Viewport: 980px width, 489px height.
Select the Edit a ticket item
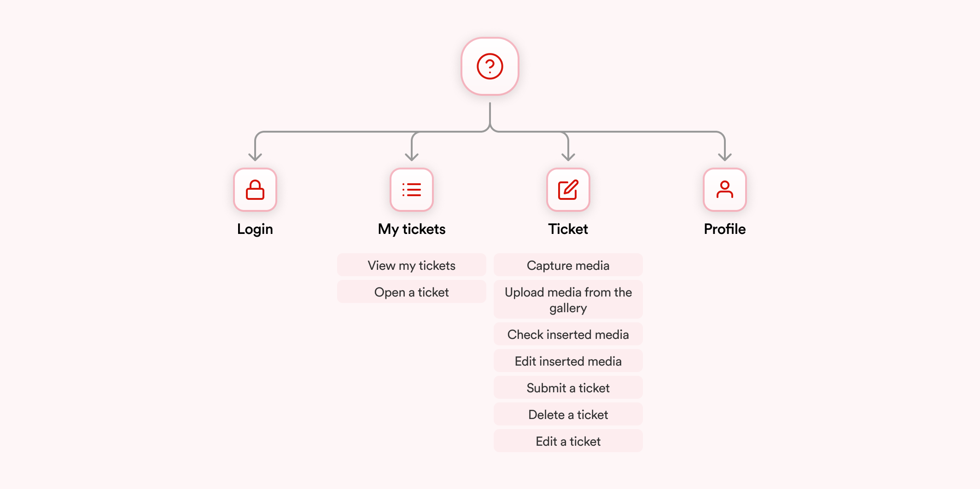click(x=568, y=441)
